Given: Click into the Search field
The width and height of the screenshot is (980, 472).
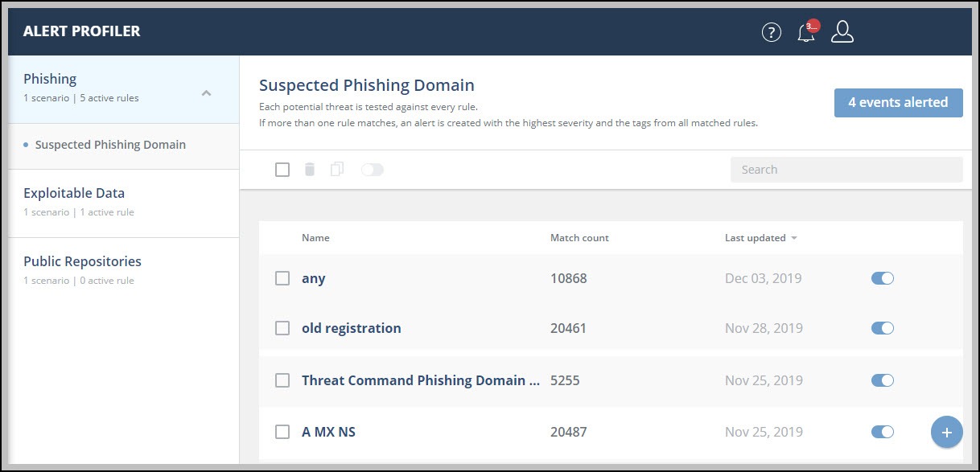Looking at the screenshot, I should click(846, 170).
